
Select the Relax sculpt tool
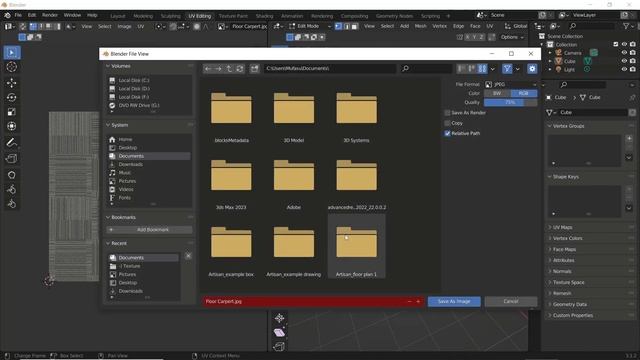(x=11, y=189)
